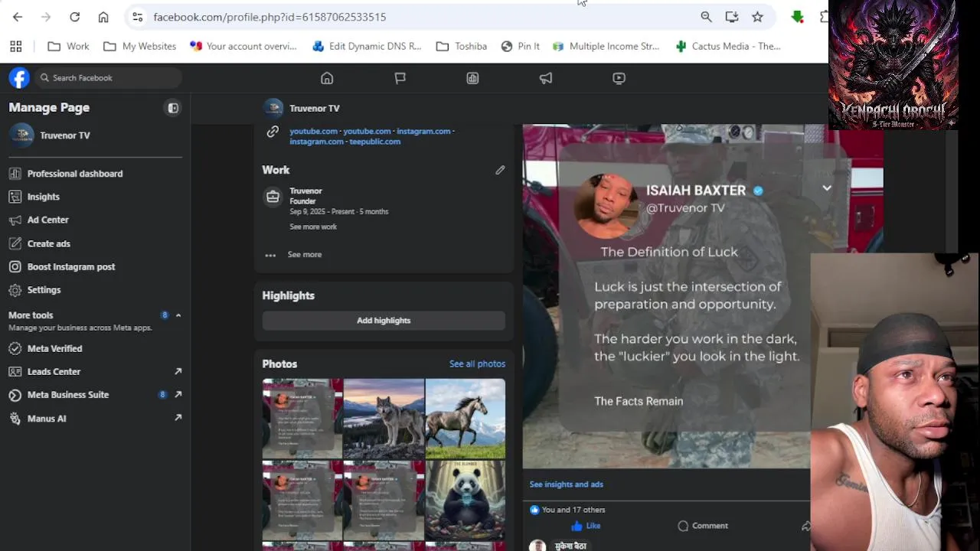The height and width of the screenshot is (551, 980).
Task: Select Create ads in the sidebar
Action: [95, 243]
